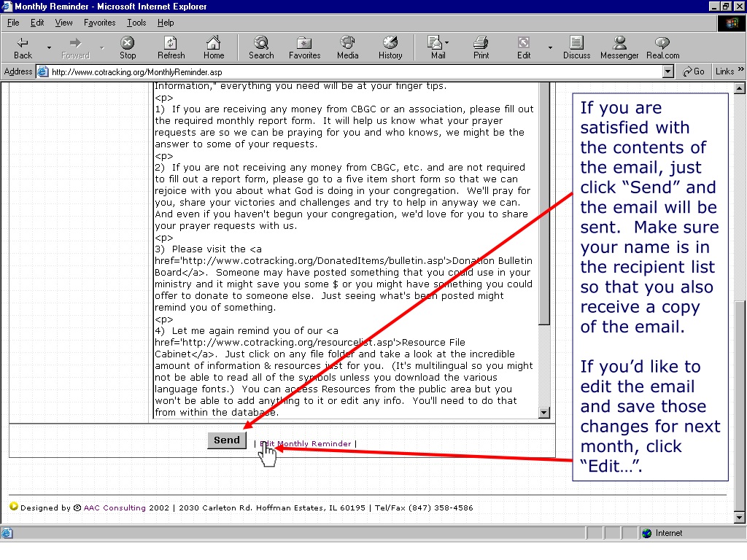Click the Address label

[x=18, y=71]
